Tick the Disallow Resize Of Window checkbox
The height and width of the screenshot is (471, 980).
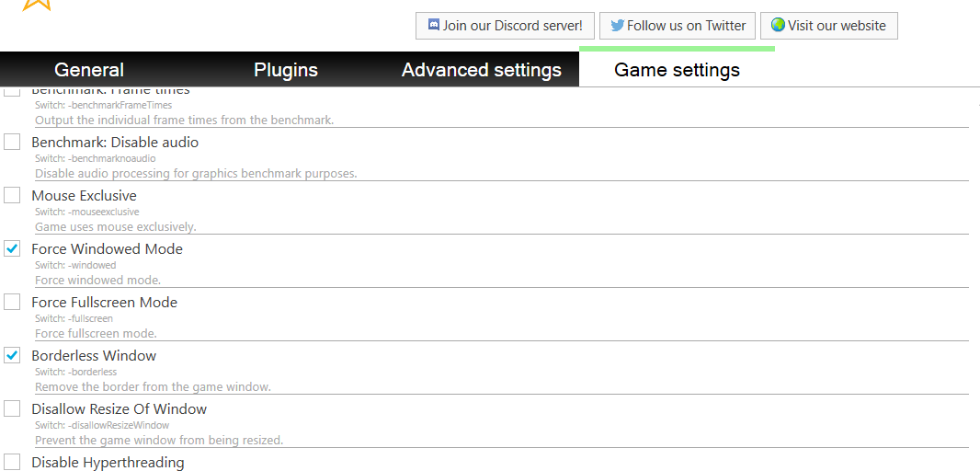pos(12,408)
